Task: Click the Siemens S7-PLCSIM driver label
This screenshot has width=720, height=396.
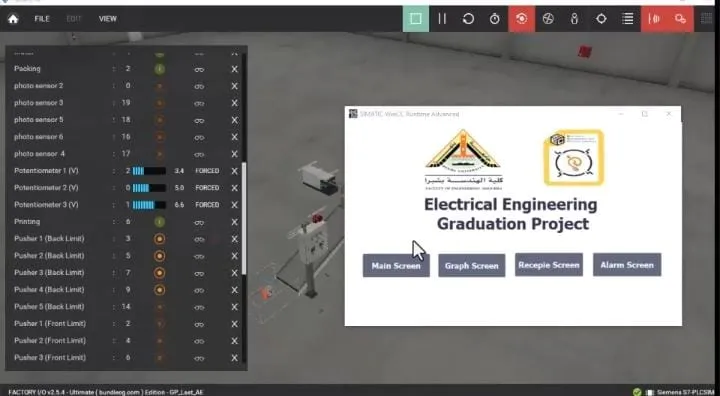Action: pos(685,392)
